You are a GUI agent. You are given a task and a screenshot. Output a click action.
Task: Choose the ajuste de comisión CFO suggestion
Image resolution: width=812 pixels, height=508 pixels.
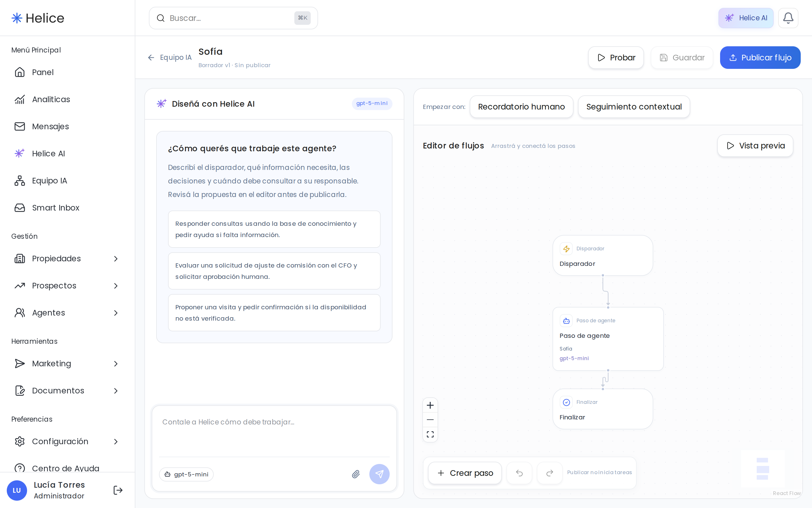pos(274,271)
